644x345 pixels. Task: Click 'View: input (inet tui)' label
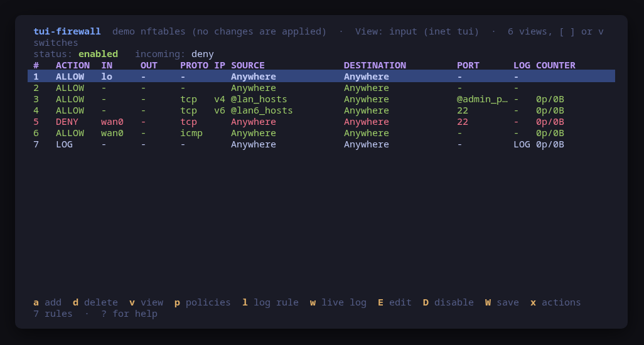pyautogui.click(x=417, y=31)
